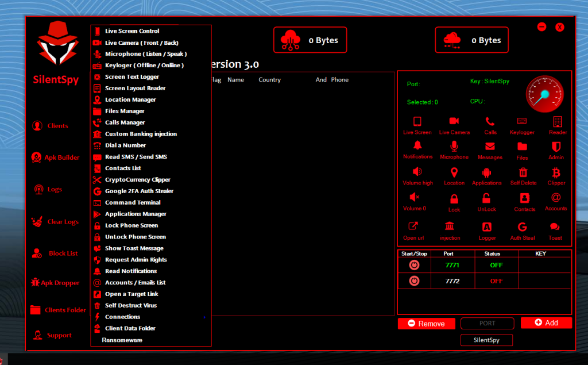Toggle Start/Stop for port 7772
Image resolution: width=588 pixels, height=365 pixels.
click(414, 281)
